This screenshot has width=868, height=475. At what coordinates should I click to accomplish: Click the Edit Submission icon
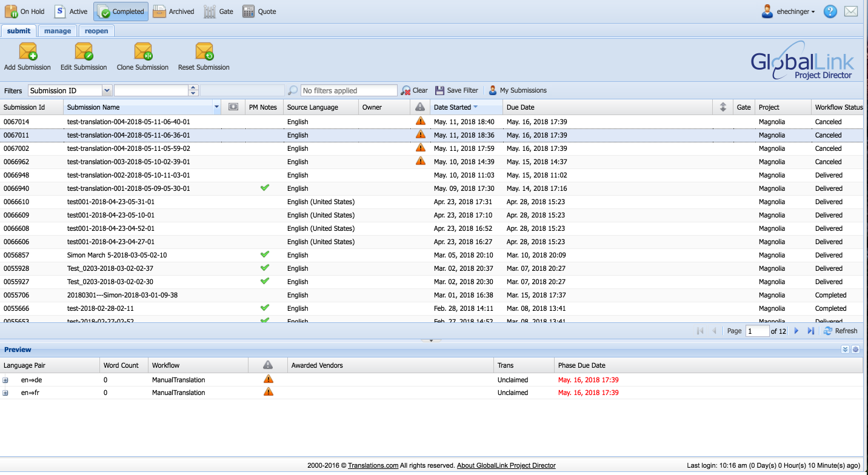(x=84, y=51)
